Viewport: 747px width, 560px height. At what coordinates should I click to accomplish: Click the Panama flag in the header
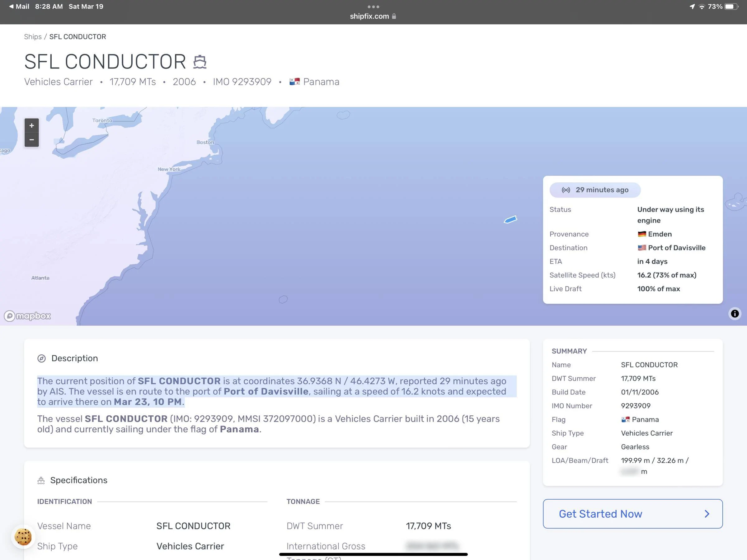click(x=294, y=82)
